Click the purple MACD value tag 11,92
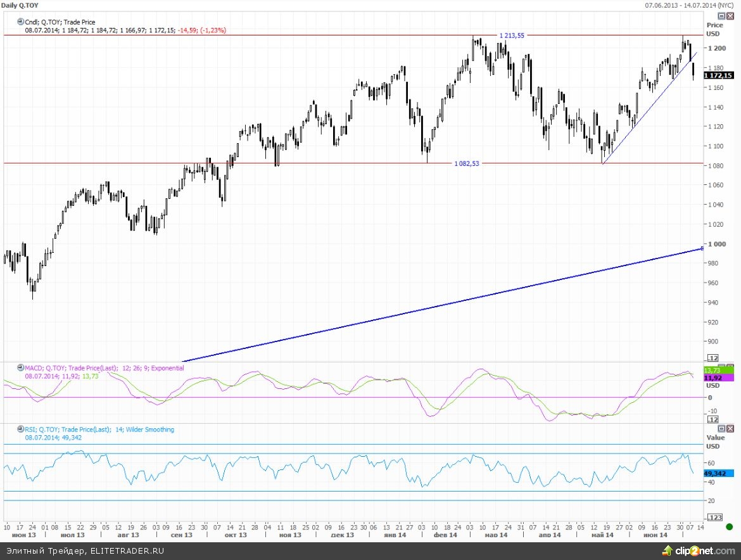741x560 pixels. pos(719,378)
